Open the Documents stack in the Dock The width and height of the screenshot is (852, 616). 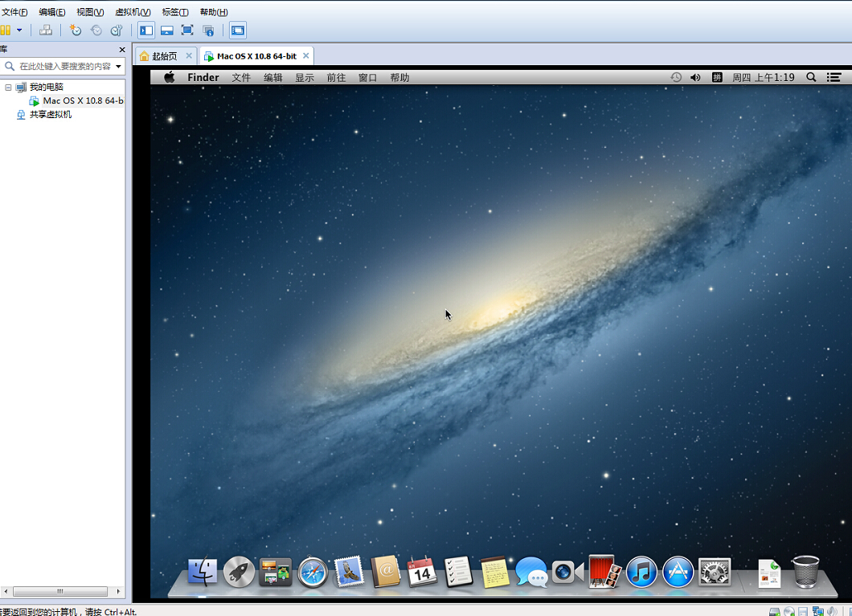[x=769, y=573]
